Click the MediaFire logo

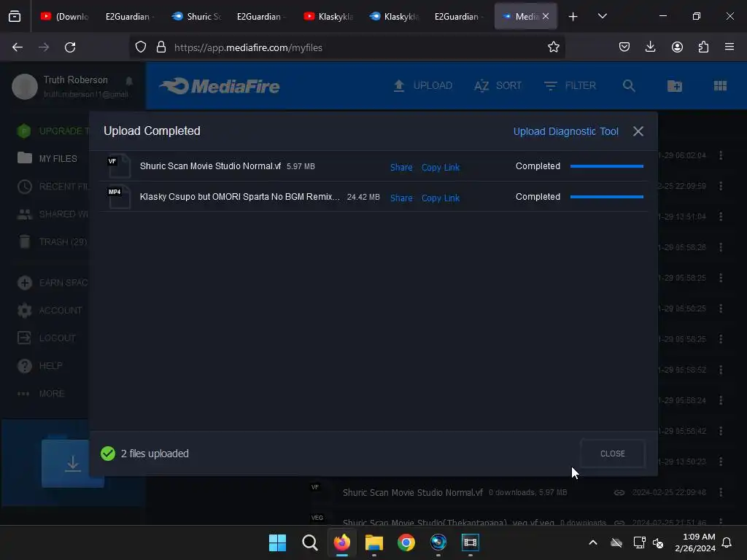click(220, 86)
